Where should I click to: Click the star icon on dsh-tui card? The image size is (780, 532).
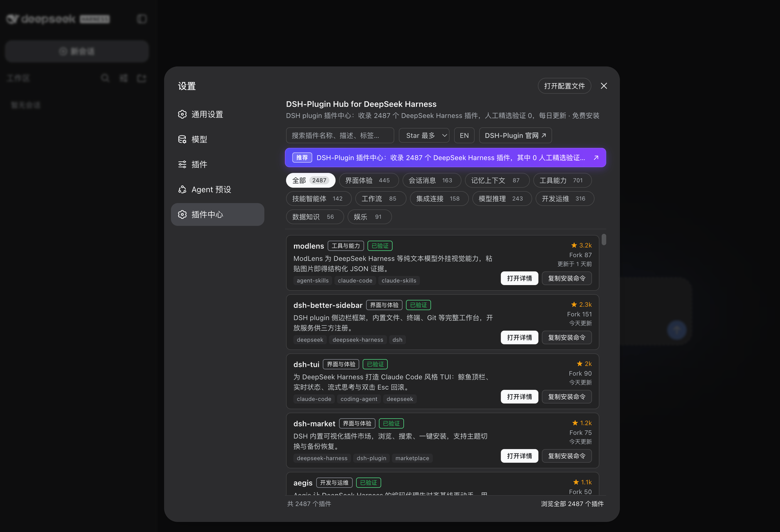coord(580,364)
